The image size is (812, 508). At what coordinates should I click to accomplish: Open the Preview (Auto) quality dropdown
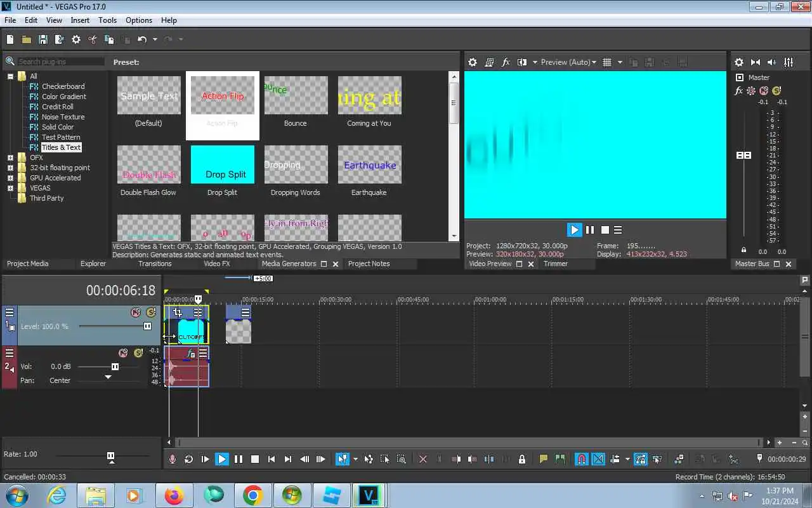coord(568,62)
